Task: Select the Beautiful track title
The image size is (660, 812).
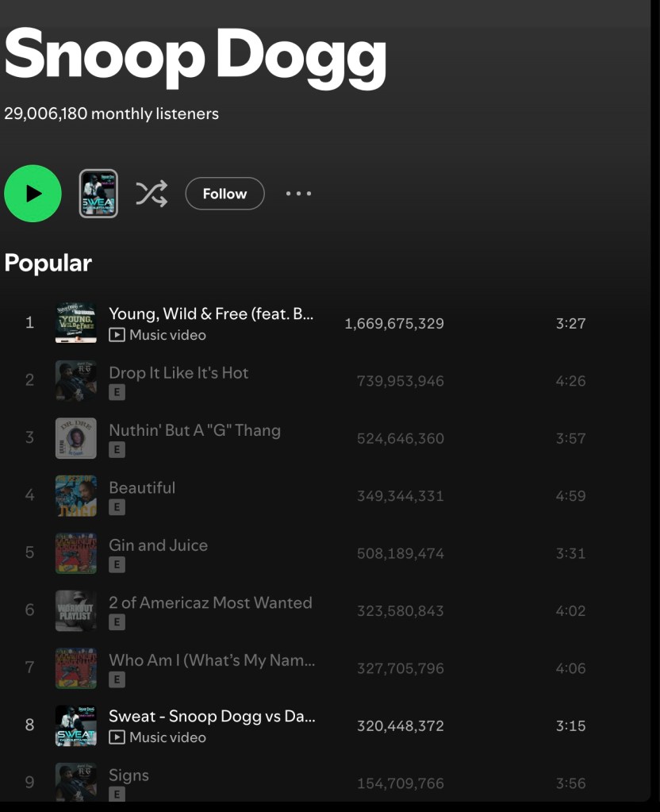Action: coord(142,488)
